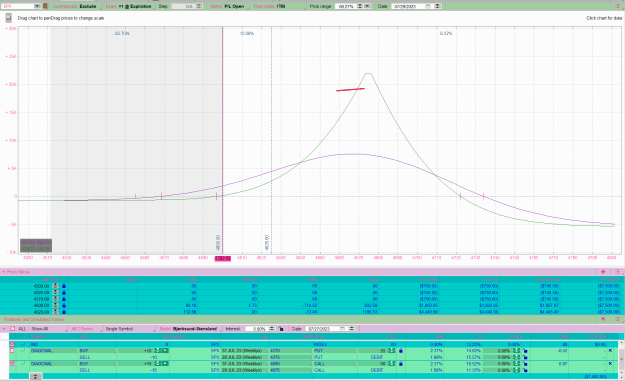Click the plus icon in Price Slices header
The width and height of the screenshot is (625, 381).
pyautogui.click(x=603, y=271)
